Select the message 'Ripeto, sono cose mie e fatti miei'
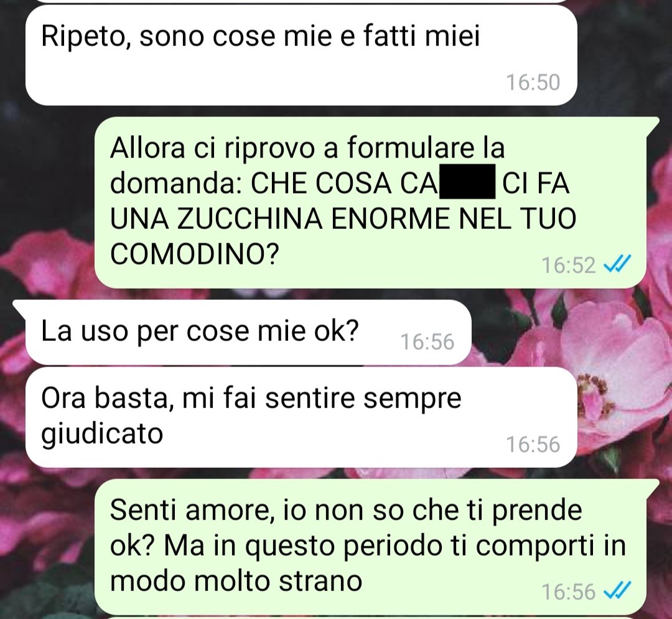 301,56
